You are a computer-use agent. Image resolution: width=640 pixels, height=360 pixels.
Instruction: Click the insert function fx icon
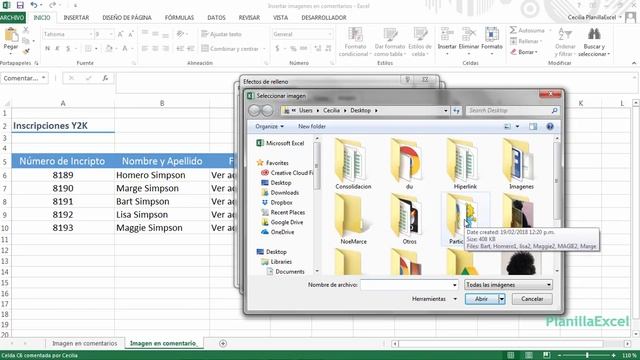coord(105,78)
